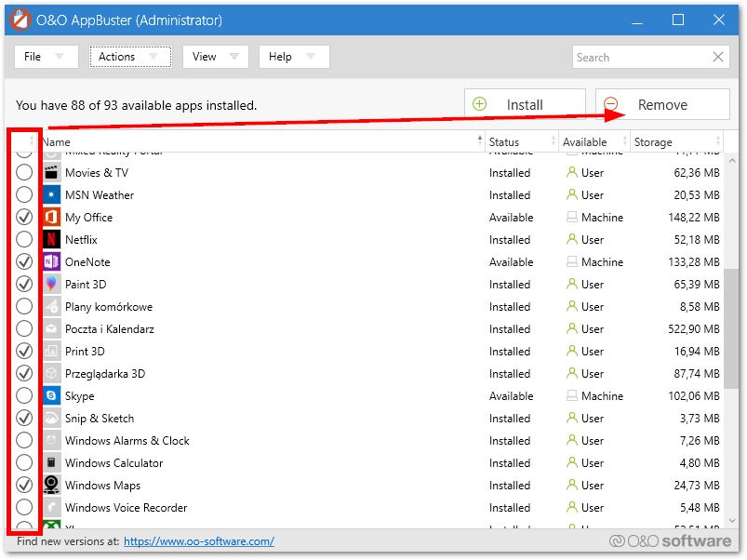Check the Skype checkbox
The image size is (747, 560).
click(x=24, y=395)
